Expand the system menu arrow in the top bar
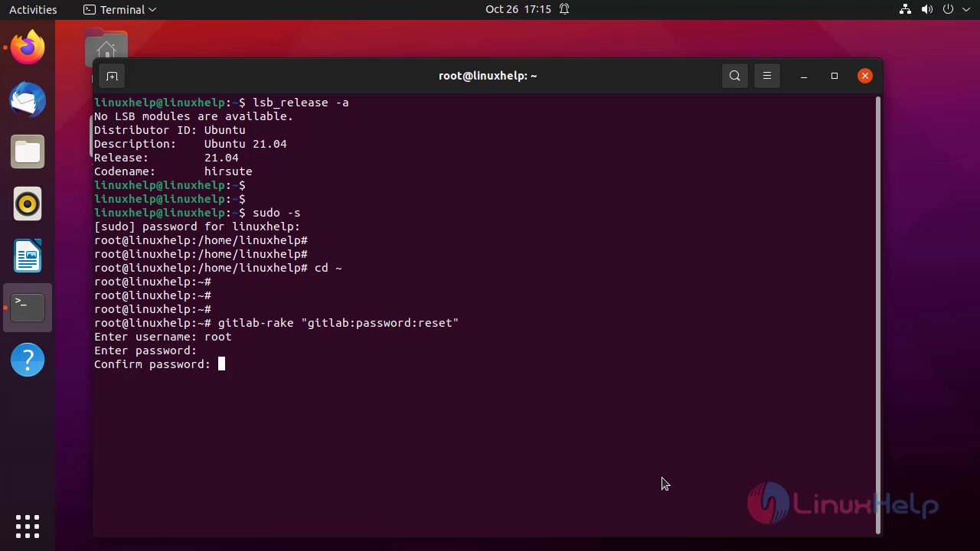 [x=965, y=10]
